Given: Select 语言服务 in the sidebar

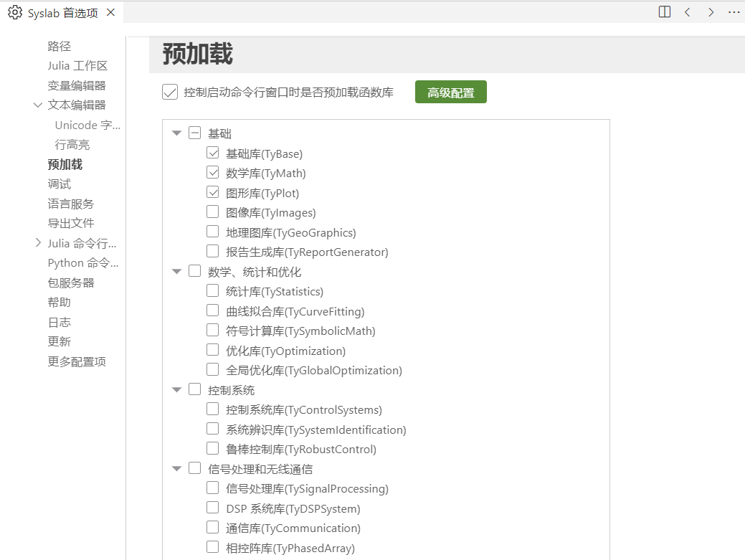Looking at the screenshot, I should tap(71, 204).
